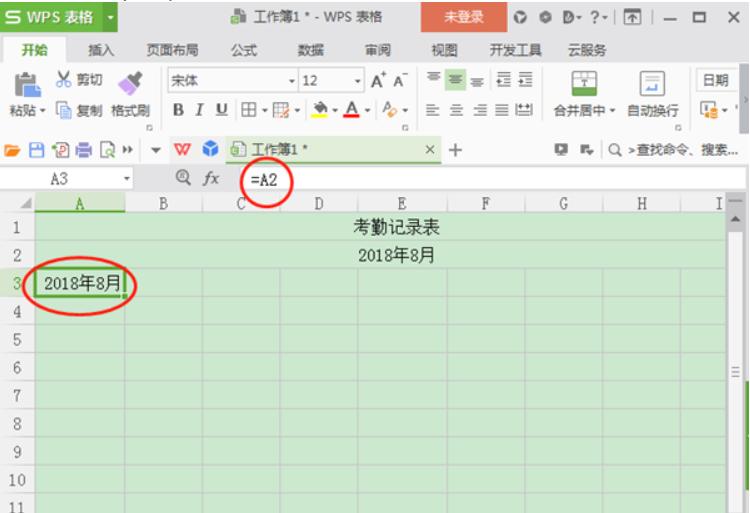Select the Format Painter brush
The height and width of the screenshot is (513, 750).
click(130, 84)
